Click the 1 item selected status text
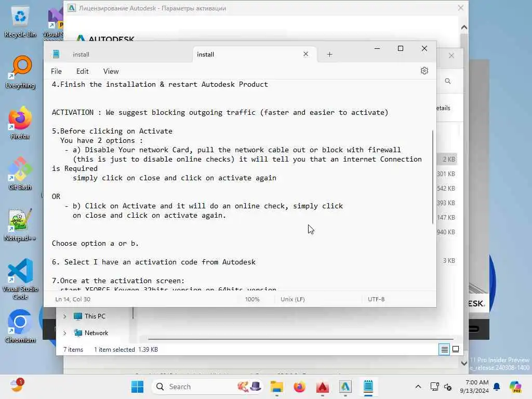The image size is (532, 399). coord(114,350)
